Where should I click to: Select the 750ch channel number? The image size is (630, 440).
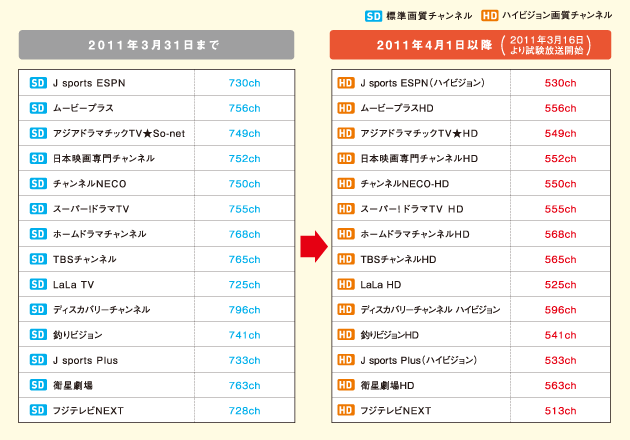point(244,184)
